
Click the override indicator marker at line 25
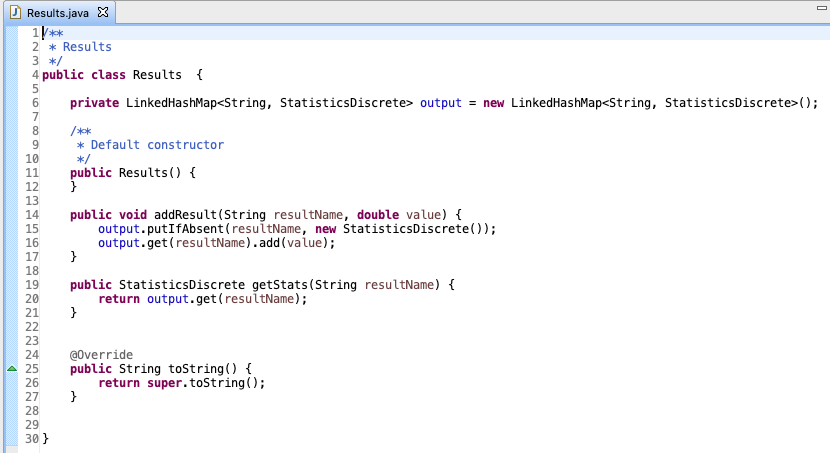coord(12,368)
